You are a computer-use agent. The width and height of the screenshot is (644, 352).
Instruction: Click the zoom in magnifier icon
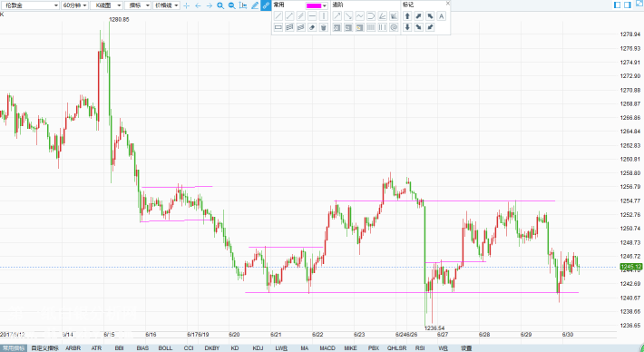coord(220,5)
